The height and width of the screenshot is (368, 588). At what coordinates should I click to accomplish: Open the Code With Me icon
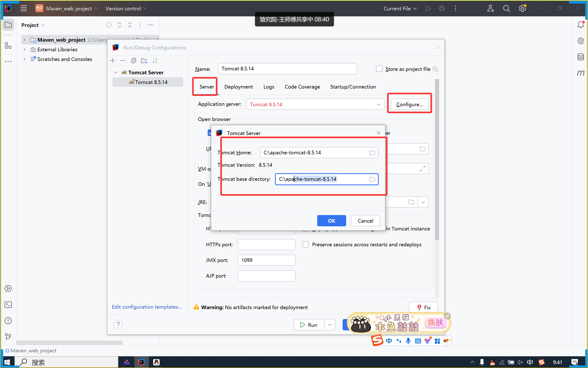(491, 9)
